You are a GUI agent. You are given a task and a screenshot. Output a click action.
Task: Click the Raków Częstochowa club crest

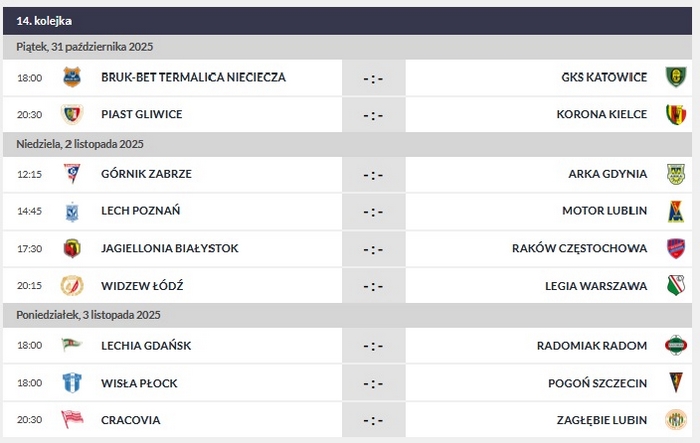coord(675,248)
